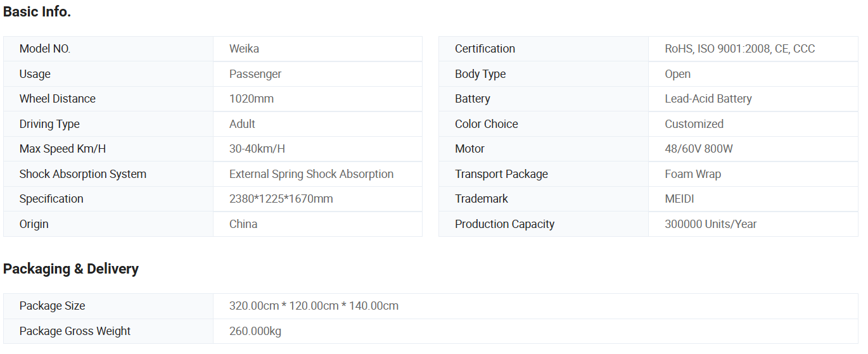Select the 2380*1225*1670mm specification value
868x354 pixels.
(281, 199)
